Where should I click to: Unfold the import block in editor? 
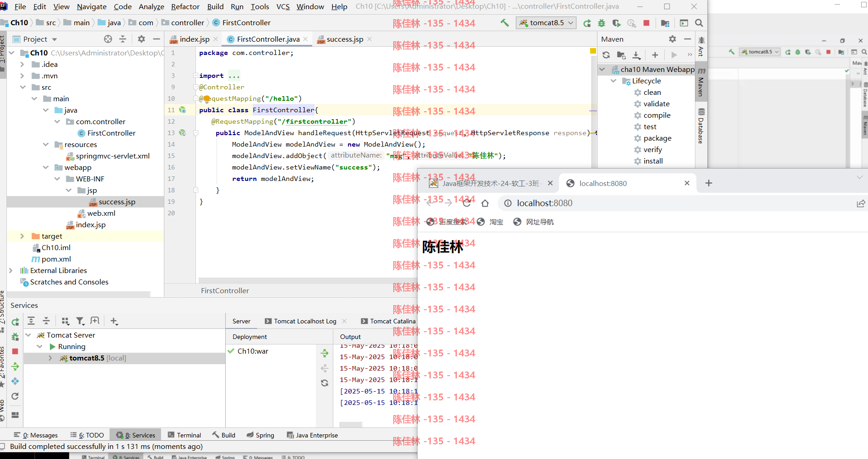[x=195, y=76]
